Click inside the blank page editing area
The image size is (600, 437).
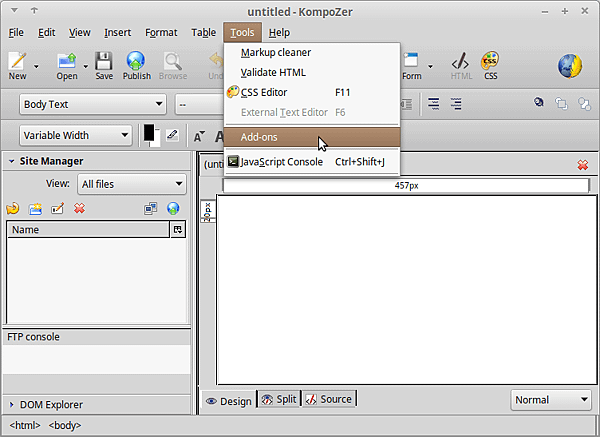point(406,289)
